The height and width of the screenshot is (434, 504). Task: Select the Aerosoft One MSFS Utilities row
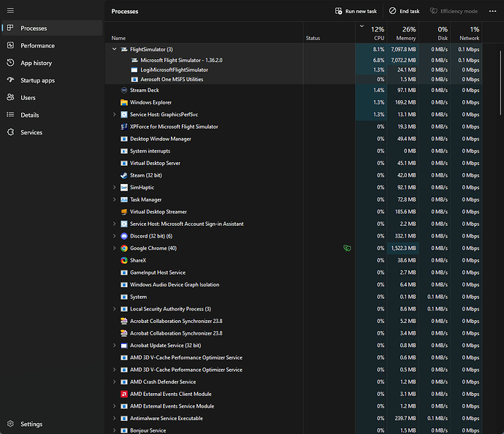pyautogui.click(x=294, y=80)
